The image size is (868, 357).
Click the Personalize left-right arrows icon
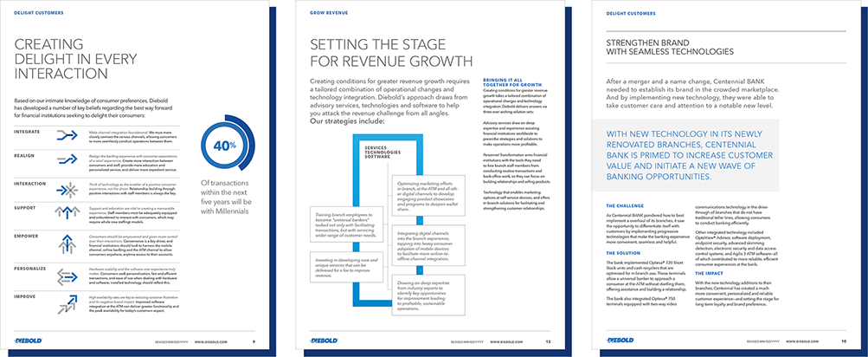click(67, 276)
